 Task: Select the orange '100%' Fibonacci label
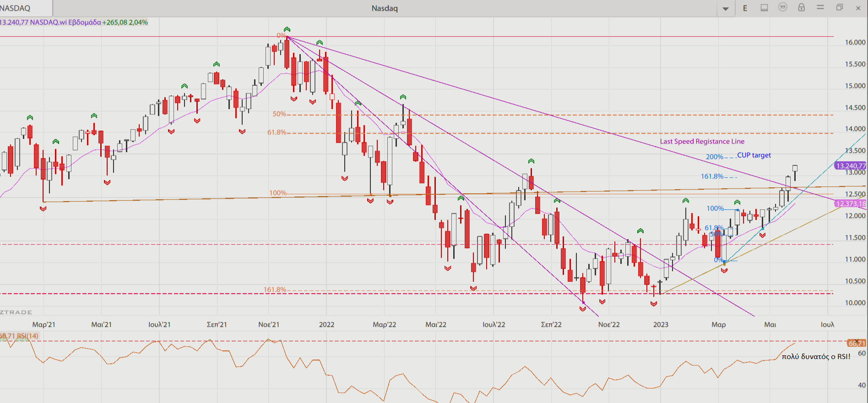coord(278,193)
